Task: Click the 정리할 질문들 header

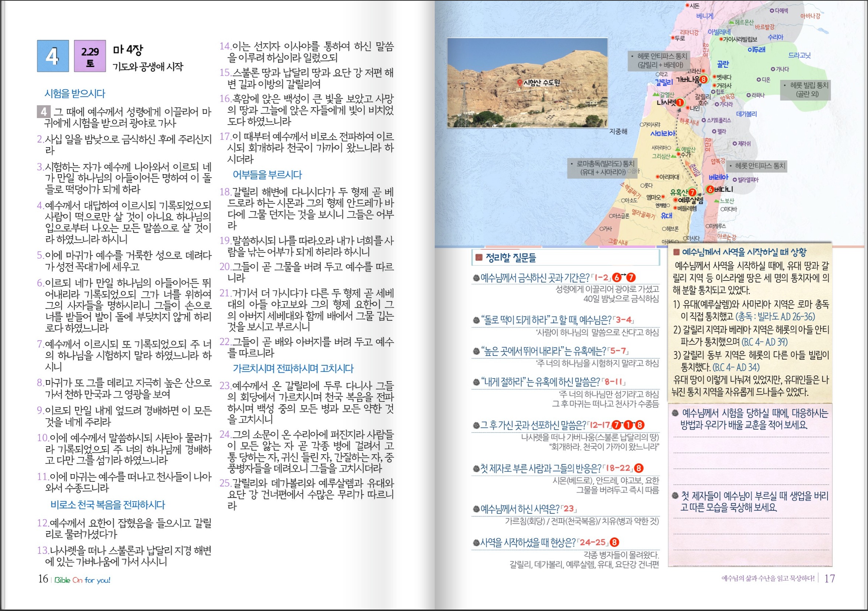Action: tap(510, 258)
